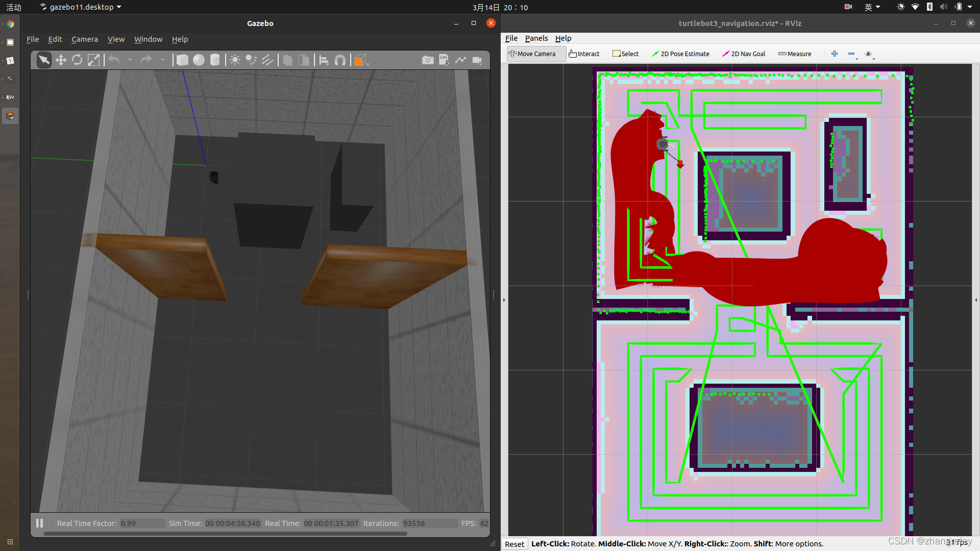Viewport: 980px width, 551px height.
Task: Open the Panels menu in RViz
Action: 536,38
